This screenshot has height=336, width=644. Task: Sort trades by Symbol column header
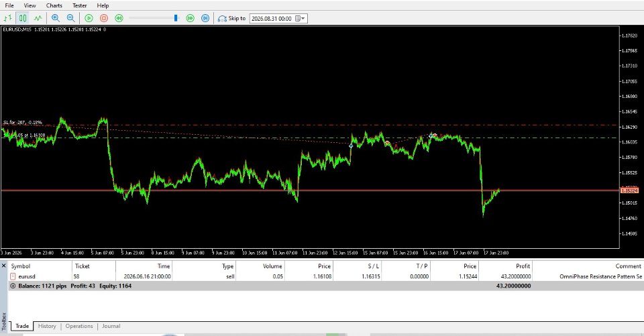point(40,266)
